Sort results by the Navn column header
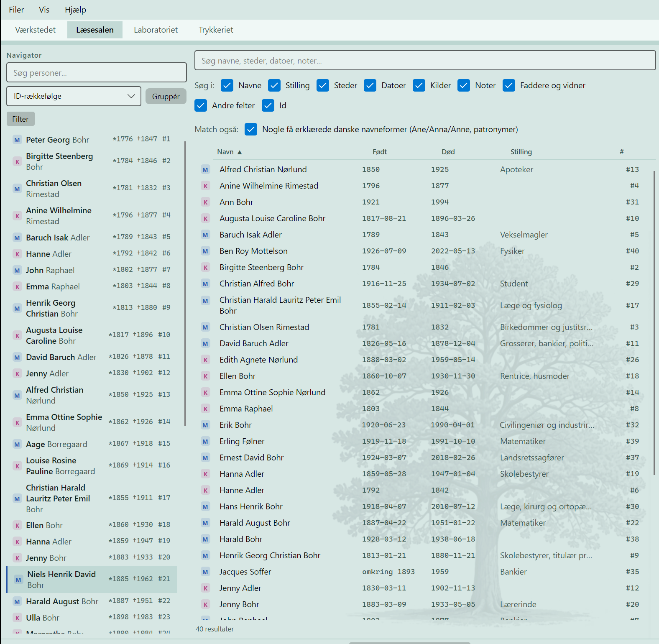This screenshot has width=659, height=644. click(229, 152)
